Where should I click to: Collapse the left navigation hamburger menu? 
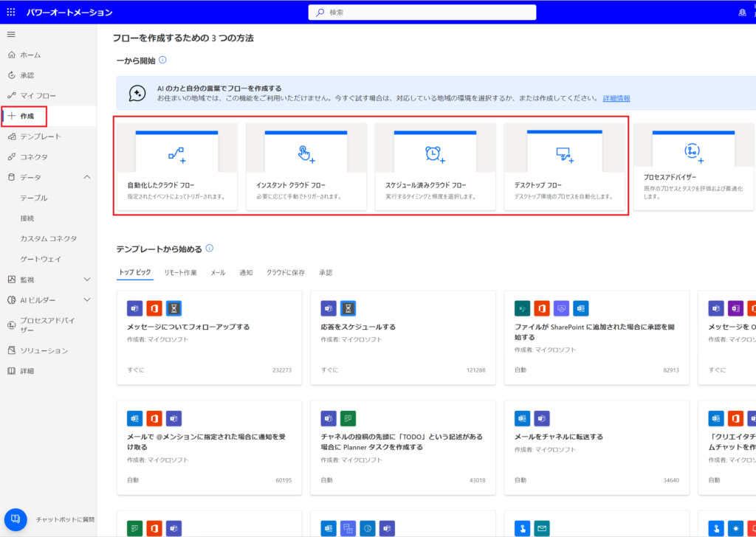(11, 35)
